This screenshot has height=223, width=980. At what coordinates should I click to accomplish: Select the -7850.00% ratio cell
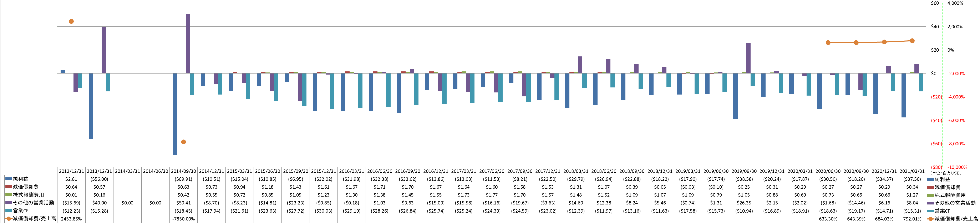183,219
